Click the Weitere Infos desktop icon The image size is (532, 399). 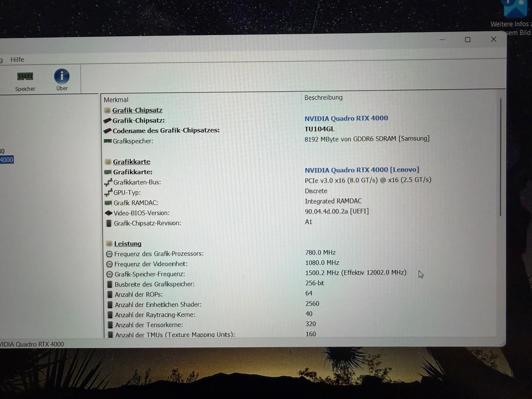click(x=514, y=18)
